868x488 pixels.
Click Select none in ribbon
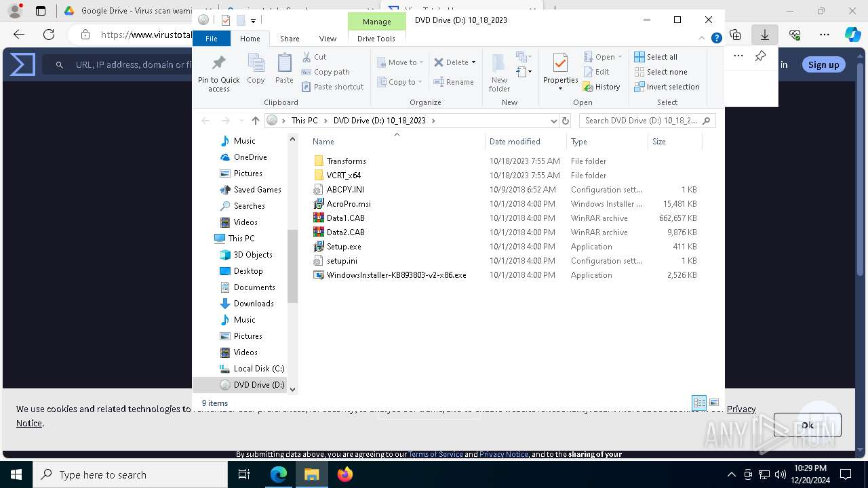660,72
